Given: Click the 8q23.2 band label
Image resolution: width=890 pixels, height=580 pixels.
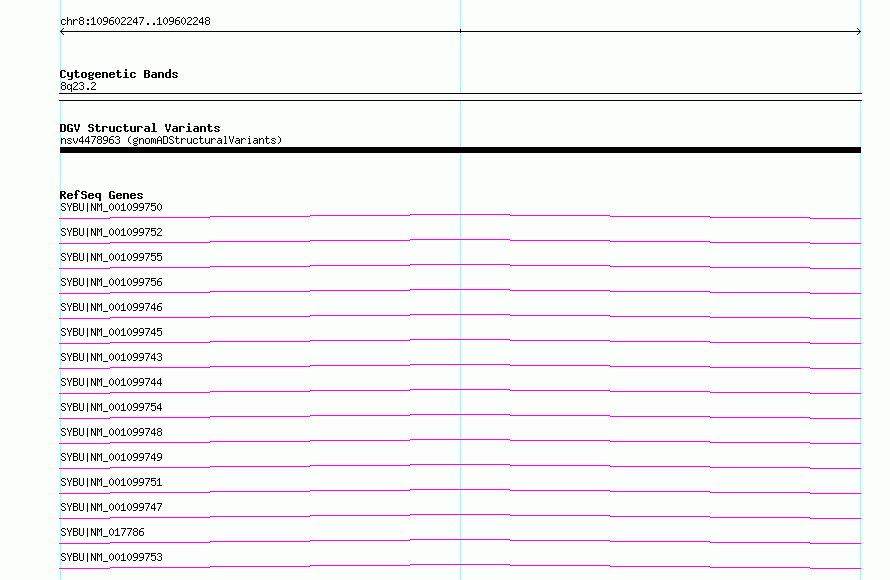Looking at the screenshot, I should [78, 86].
